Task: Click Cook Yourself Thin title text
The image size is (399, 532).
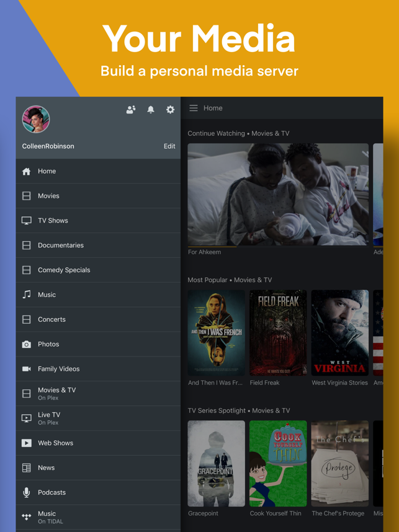Action: click(x=276, y=513)
